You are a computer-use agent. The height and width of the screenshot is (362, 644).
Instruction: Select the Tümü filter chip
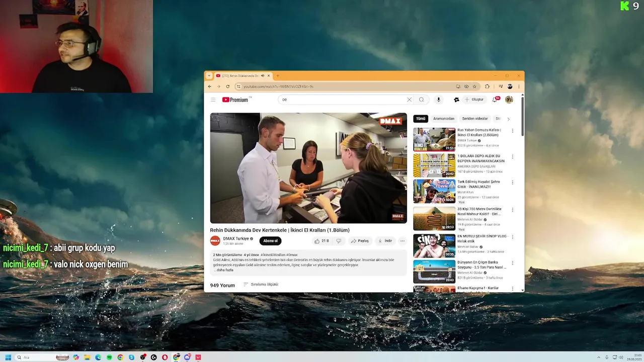coord(421,119)
